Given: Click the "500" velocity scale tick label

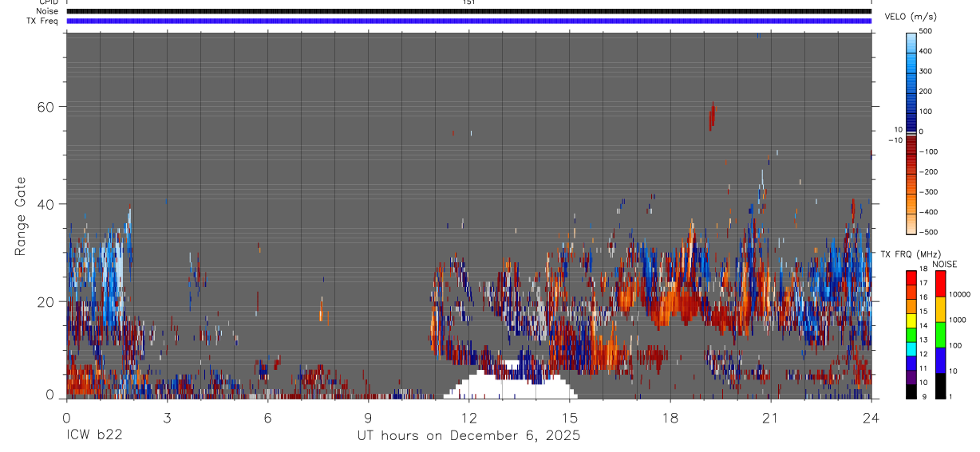Looking at the screenshot, I should (926, 31).
